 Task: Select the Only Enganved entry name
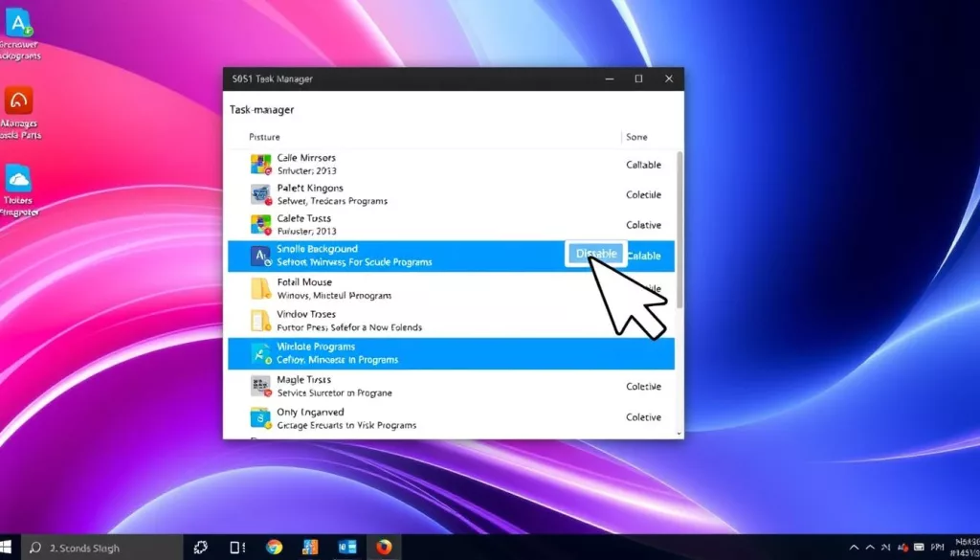(x=310, y=412)
